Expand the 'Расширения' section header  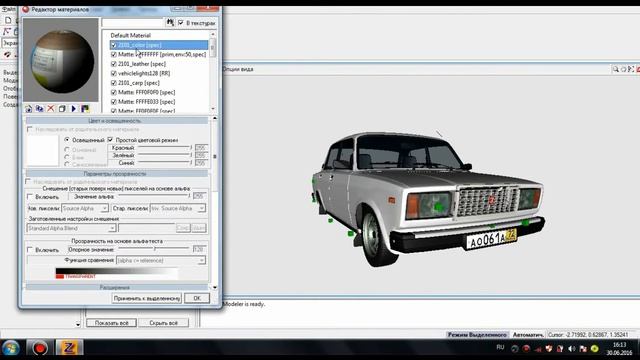pyautogui.click(x=116, y=287)
